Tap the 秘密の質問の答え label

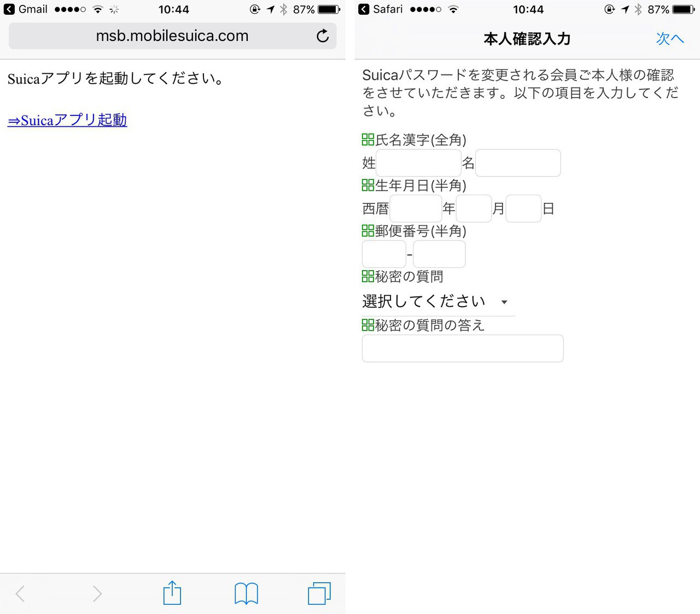(x=430, y=325)
